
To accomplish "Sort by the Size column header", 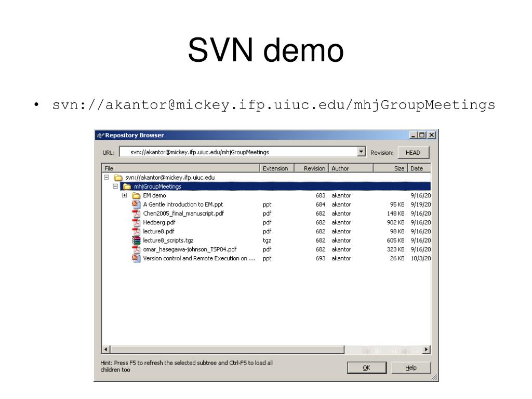I will [x=390, y=168].
